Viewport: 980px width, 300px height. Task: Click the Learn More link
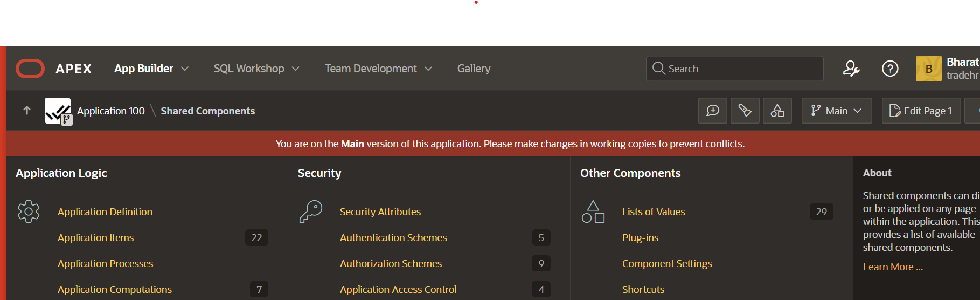(x=892, y=267)
